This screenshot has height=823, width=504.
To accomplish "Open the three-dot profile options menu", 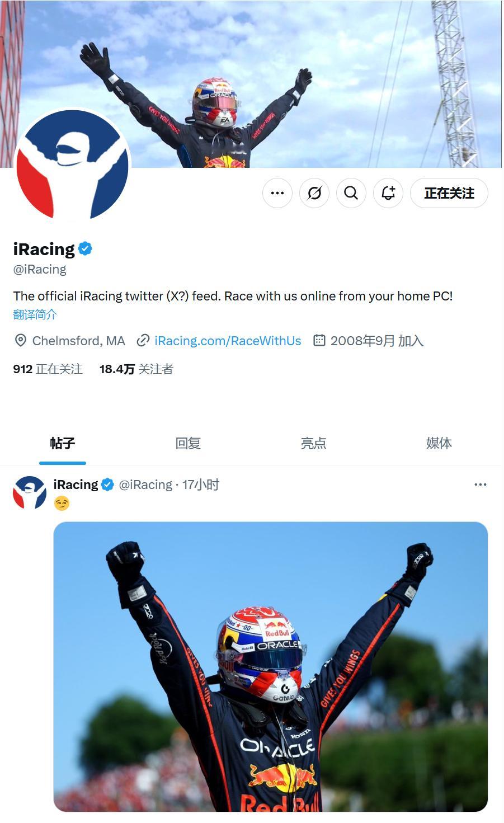I will point(277,193).
